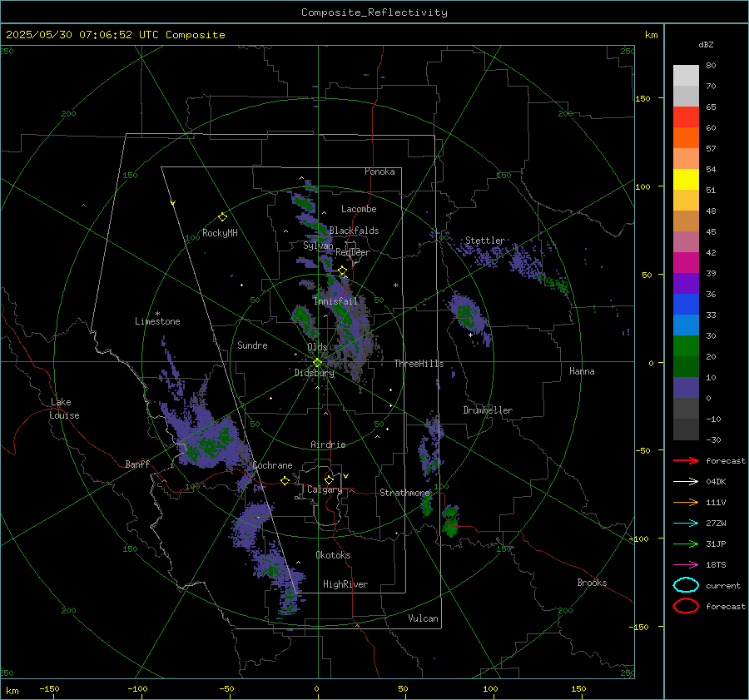The height and width of the screenshot is (700, 749).
Task: Click the yellow diamond marker near RockyMH
Action: (x=222, y=217)
